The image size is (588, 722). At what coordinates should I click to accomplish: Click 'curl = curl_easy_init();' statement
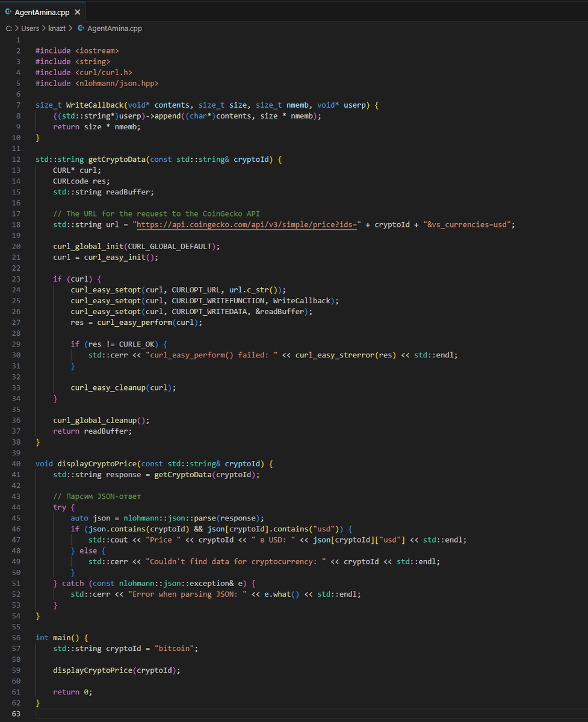(106, 258)
